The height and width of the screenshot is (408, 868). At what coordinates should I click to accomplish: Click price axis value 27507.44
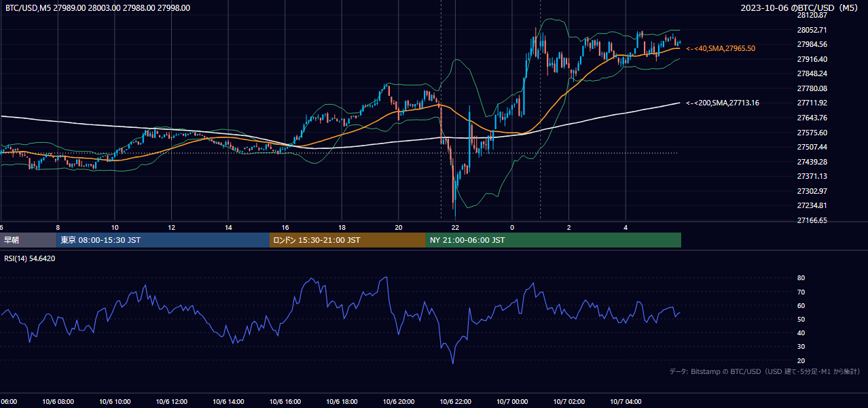(x=812, y=147)
